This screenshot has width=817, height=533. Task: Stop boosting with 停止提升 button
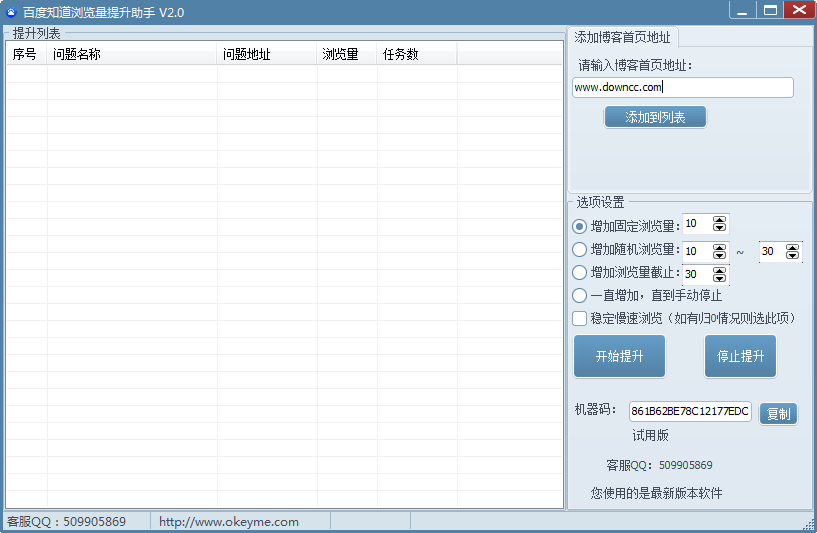[x=740, y=356]
